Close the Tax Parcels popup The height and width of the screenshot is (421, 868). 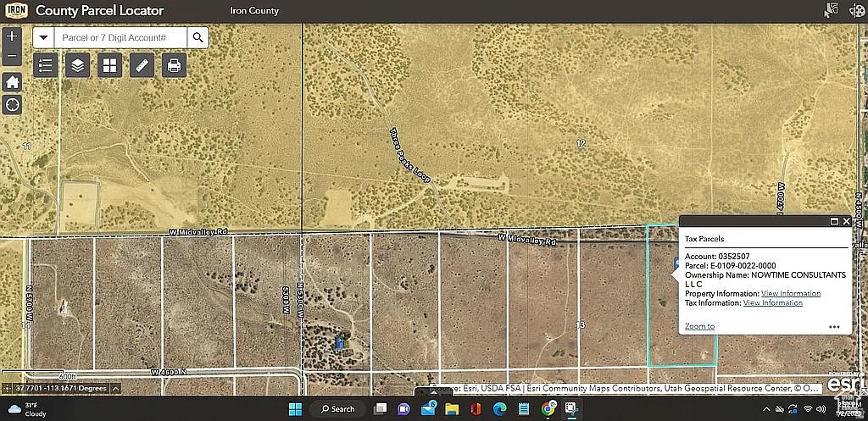point(845,221)
